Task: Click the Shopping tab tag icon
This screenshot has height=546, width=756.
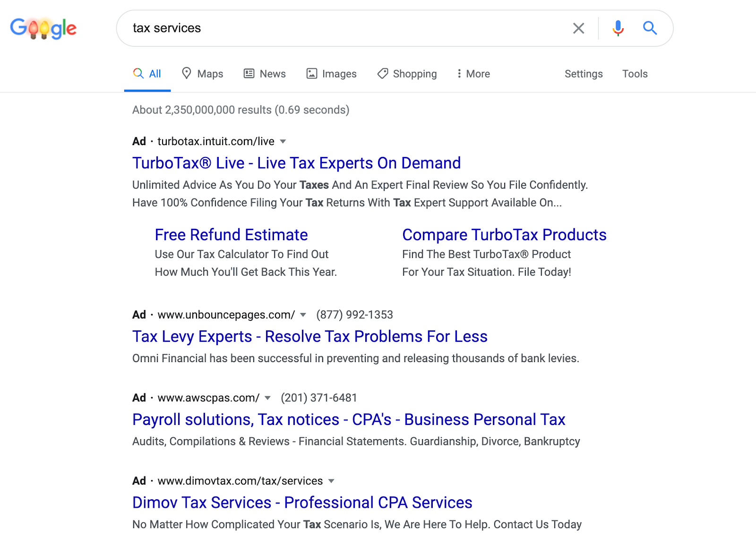Action: (383, 73)
